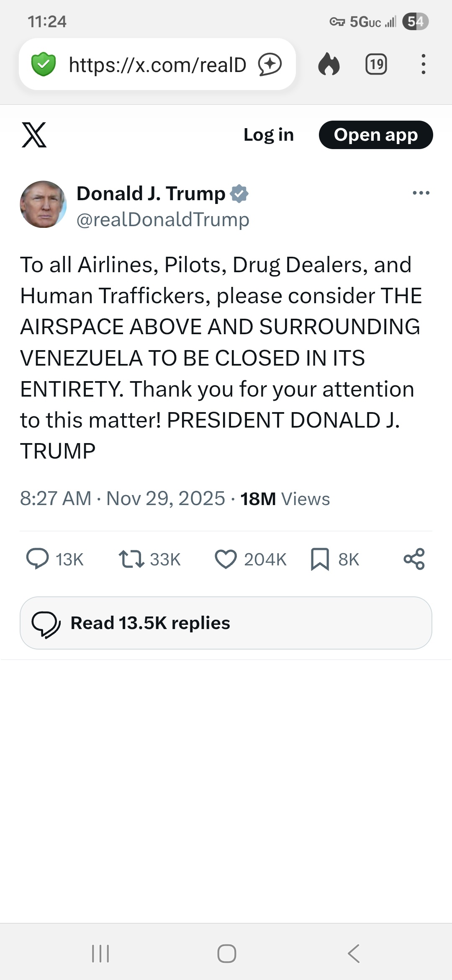The height and width of the screenshot is (980, 452).
Task: Repost the post using the retweet icon
Action: coord(131,559)
